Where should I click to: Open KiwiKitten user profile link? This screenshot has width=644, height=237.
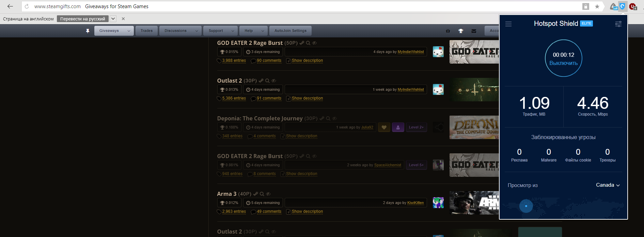(415, 203)
